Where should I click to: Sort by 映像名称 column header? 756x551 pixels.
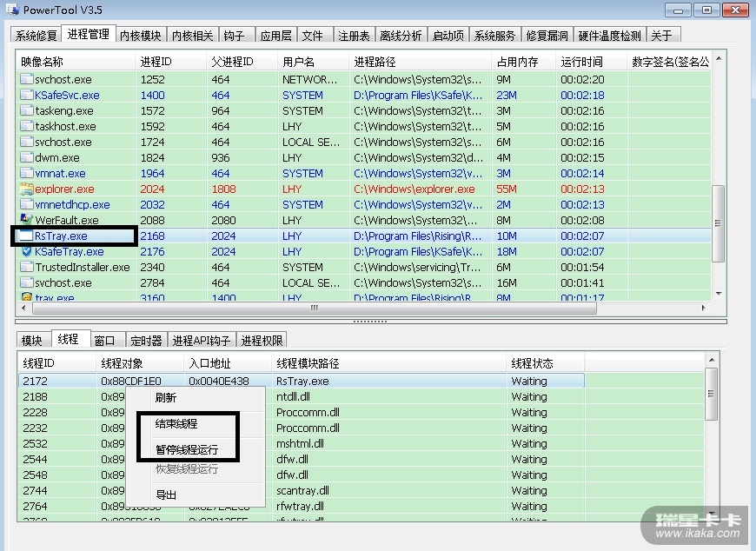pyautogui.click(x=76, y=62)
